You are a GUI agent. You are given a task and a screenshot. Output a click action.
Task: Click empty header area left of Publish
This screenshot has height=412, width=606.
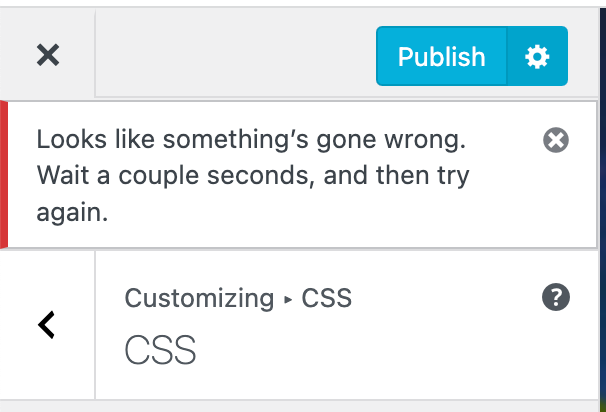[x=235, y=56]
